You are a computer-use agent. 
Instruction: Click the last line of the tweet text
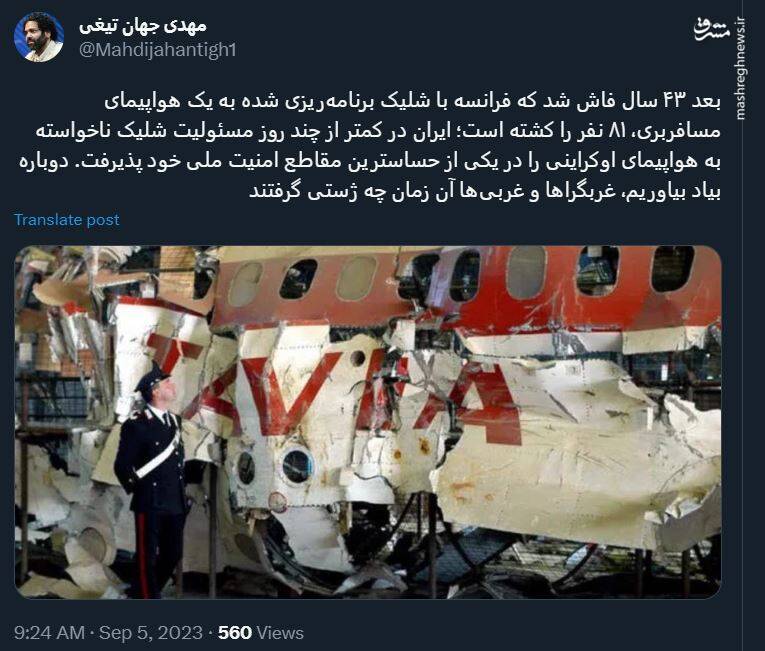[x=485, y=191]
